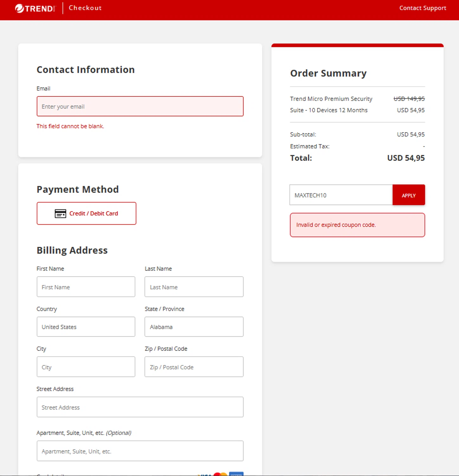Click the Sub-total label
This screenshot has height=476, width=459.
303,135
